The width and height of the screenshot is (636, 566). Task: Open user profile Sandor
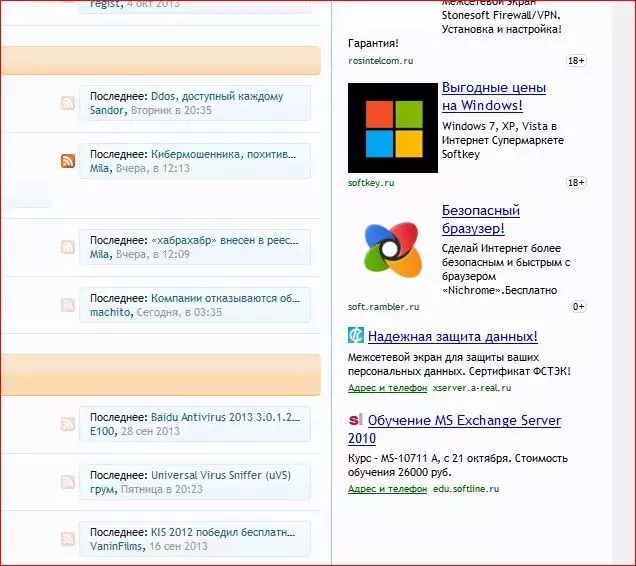tap(106, 110)
